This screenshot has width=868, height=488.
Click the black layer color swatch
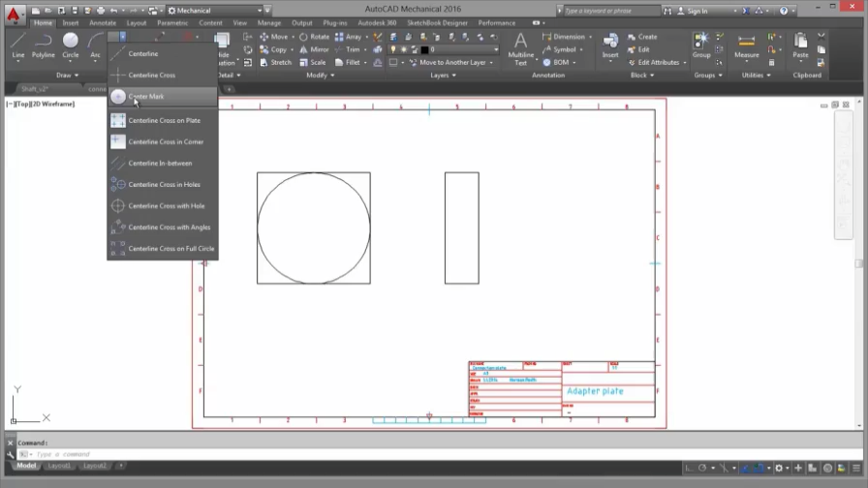[424, 49]
